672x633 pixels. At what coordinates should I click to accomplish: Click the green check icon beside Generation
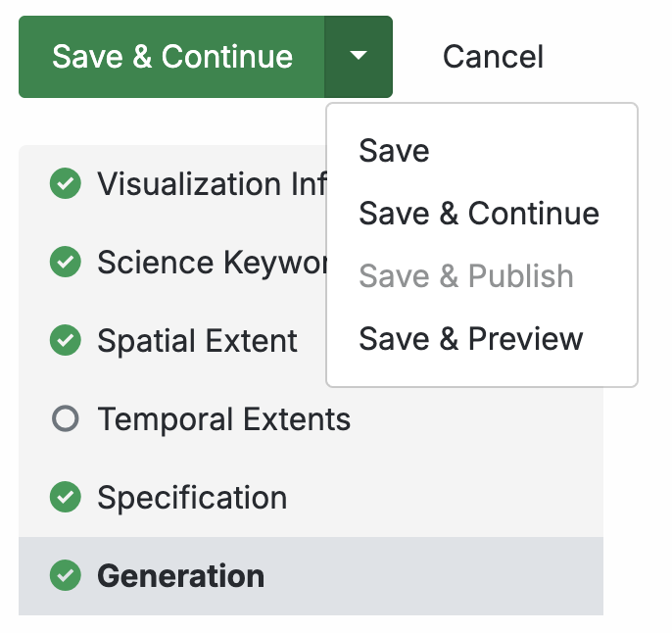(x=65, y=576)
